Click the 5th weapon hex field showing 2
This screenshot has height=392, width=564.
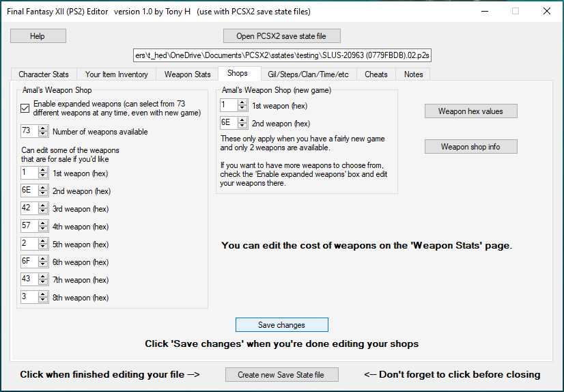pyautogui.click(x=29, y=244)
